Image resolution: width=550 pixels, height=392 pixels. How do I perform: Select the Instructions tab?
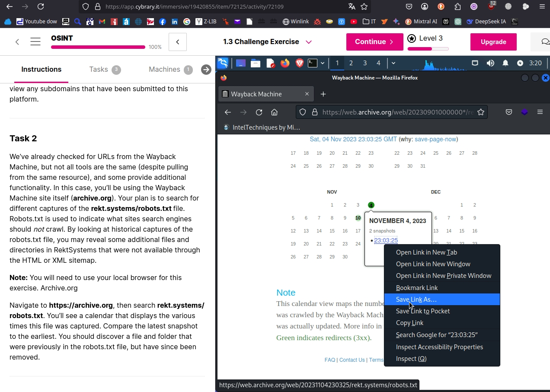[42, 70]
